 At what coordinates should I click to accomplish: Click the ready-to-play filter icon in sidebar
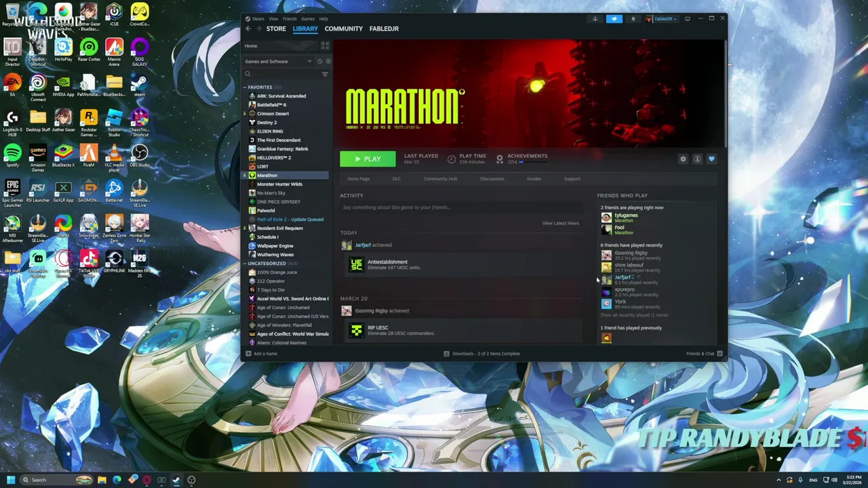(x=328, y=61)
